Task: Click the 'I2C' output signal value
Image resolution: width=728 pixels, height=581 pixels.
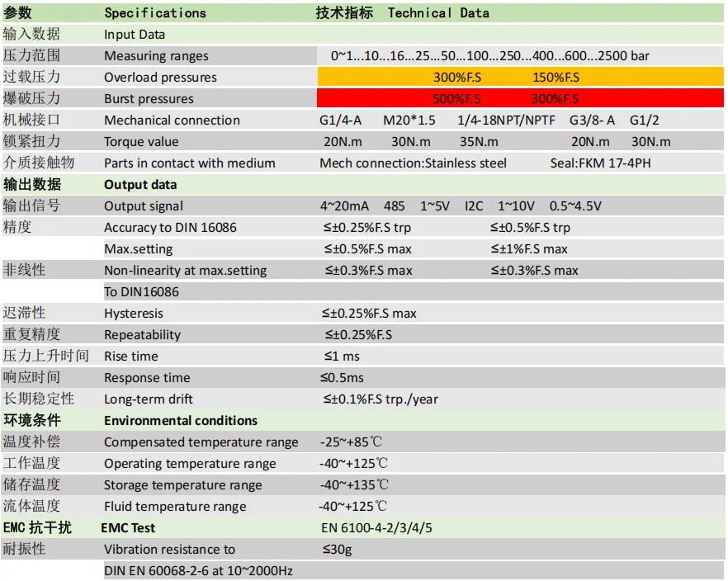Action: (474, 206)
